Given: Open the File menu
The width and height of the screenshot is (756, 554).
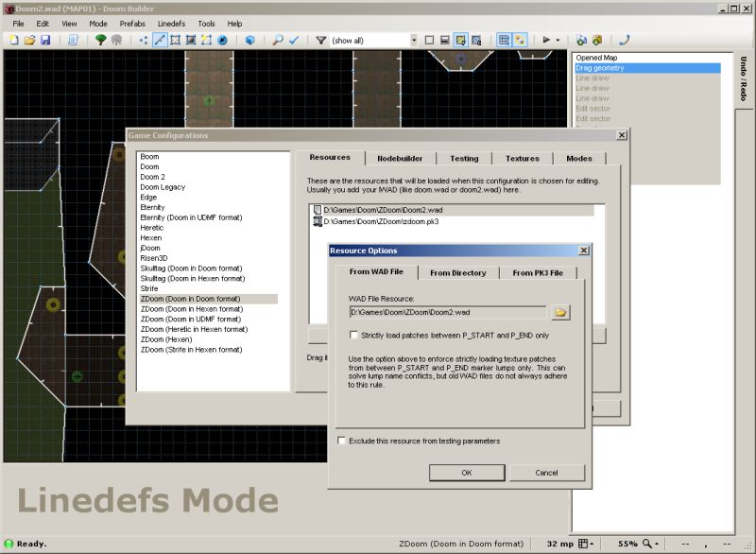Looking at the screenshot, I should coord(18,24).
